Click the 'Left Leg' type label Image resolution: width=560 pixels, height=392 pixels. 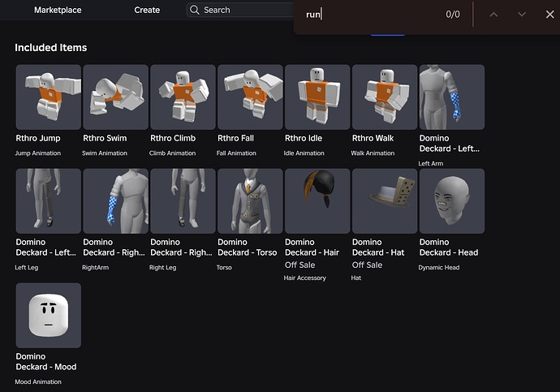pos(27,267)
